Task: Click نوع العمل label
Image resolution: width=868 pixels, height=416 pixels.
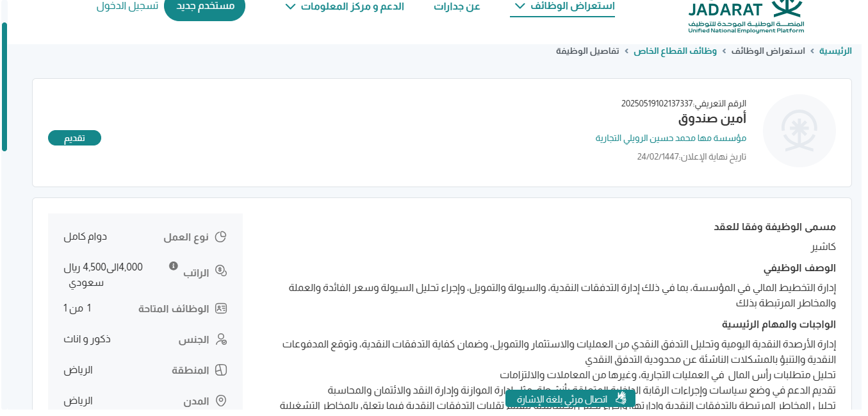Action: coord(186,237)
